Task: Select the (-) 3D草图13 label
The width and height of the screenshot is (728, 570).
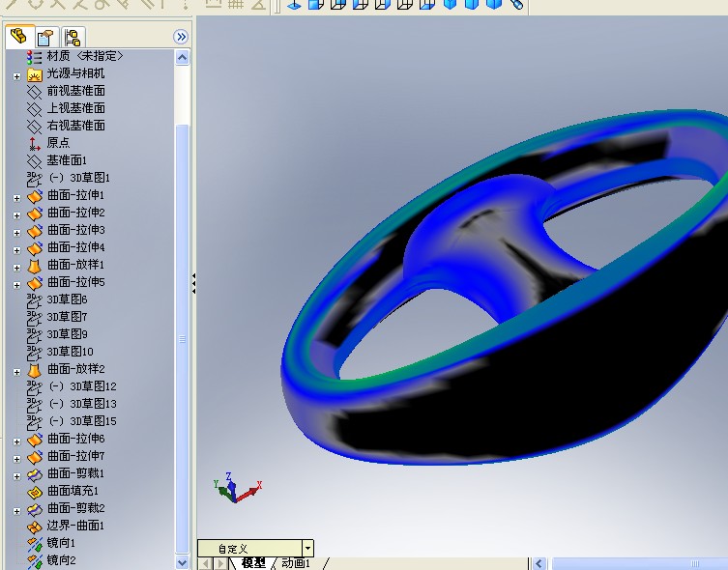Action: pos(82,404)
